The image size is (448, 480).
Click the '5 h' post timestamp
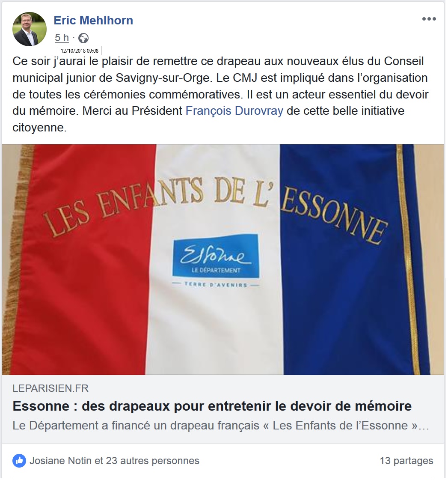[62, 38]
